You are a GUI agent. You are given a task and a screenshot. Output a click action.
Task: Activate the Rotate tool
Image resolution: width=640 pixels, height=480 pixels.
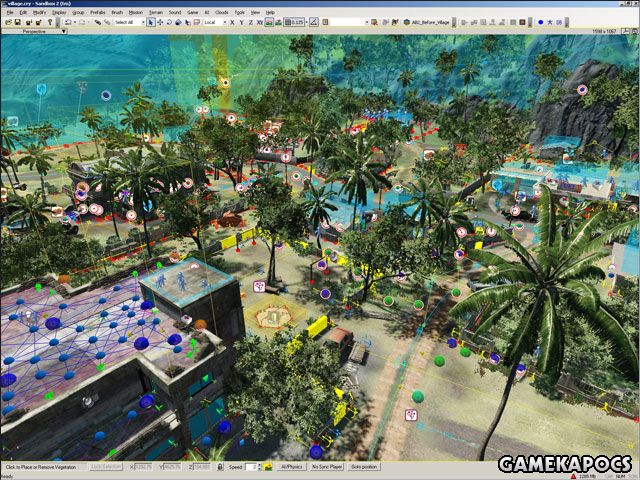point(169,22)
